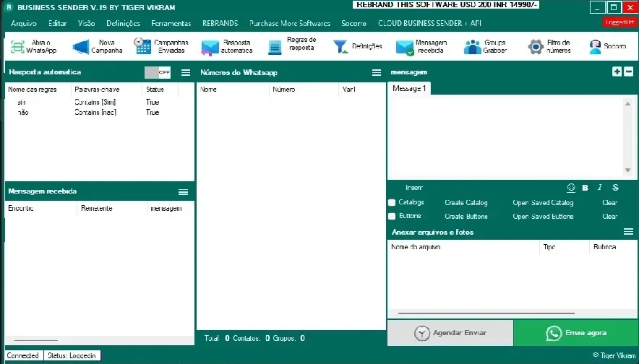
Task: Click the Definições funnel icon
Action: 340,46
